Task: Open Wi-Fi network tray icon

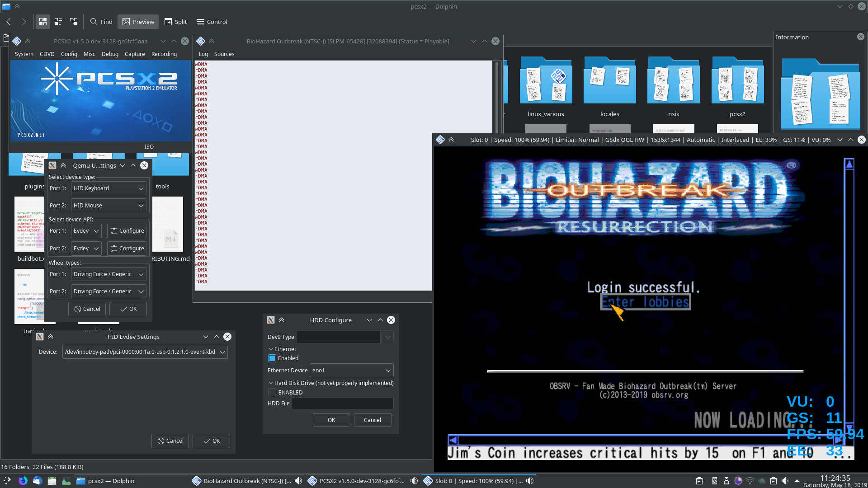Action: click(750, 481)
